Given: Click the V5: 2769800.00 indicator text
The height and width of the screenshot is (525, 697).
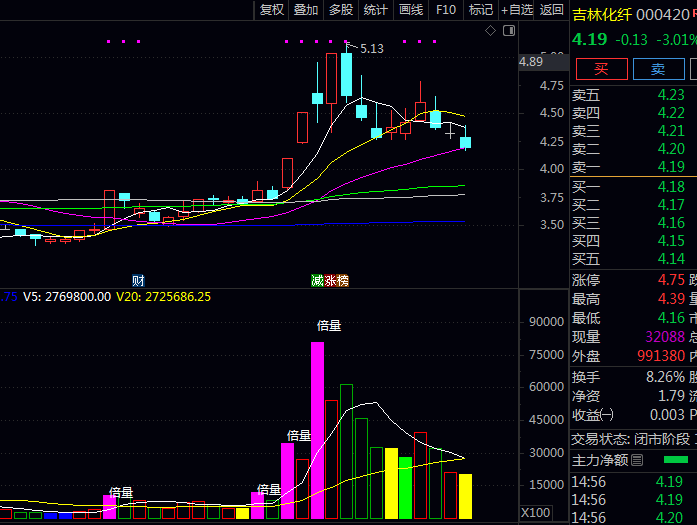Looking at the screenshot, I should tap(67, 297).
